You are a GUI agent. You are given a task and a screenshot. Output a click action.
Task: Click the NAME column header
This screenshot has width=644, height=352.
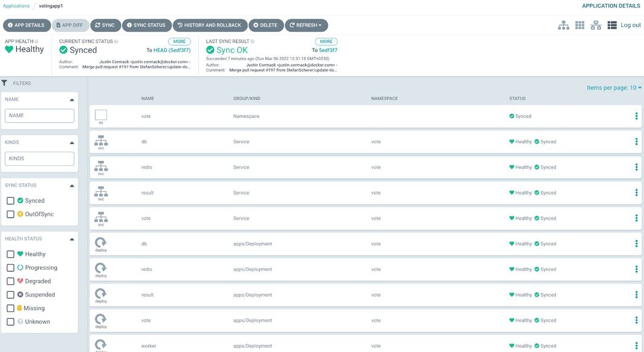pos(148,98)
